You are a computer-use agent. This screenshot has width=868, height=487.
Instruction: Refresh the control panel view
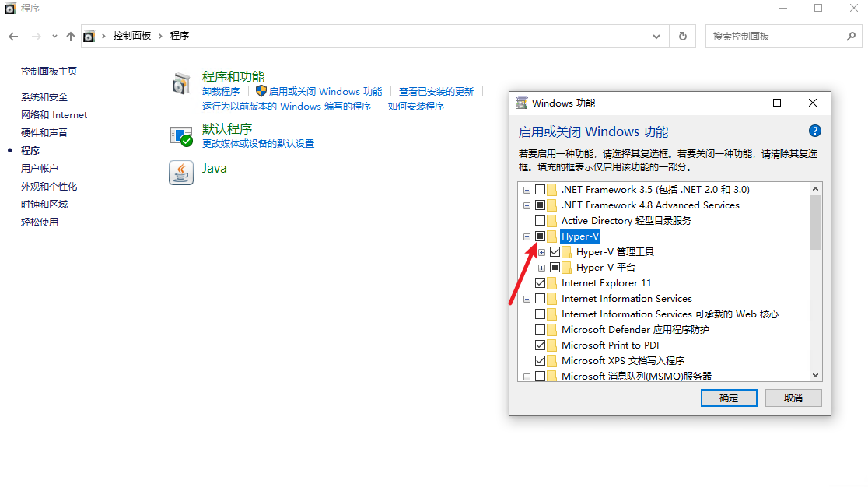point(682,37)
